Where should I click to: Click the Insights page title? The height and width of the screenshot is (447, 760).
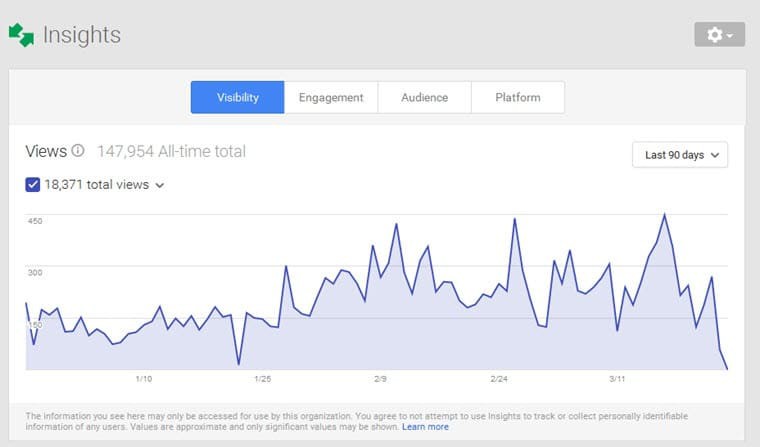point(81,35)
